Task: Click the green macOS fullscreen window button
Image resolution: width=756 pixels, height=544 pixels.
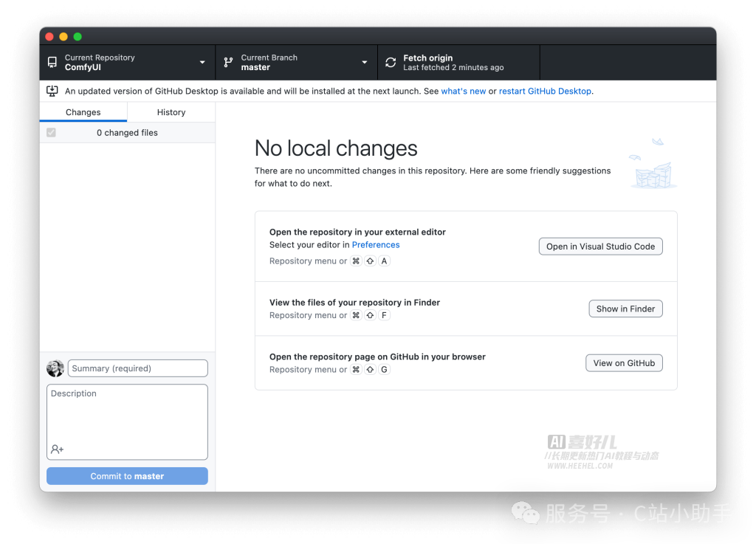Action: click(x=78, y=37)
